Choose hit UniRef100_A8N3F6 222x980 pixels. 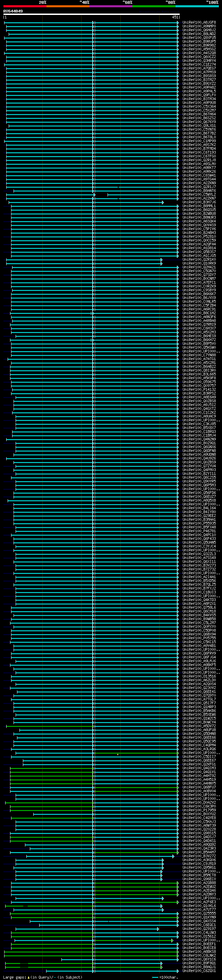pyautogui.click(x=199, y=317)
